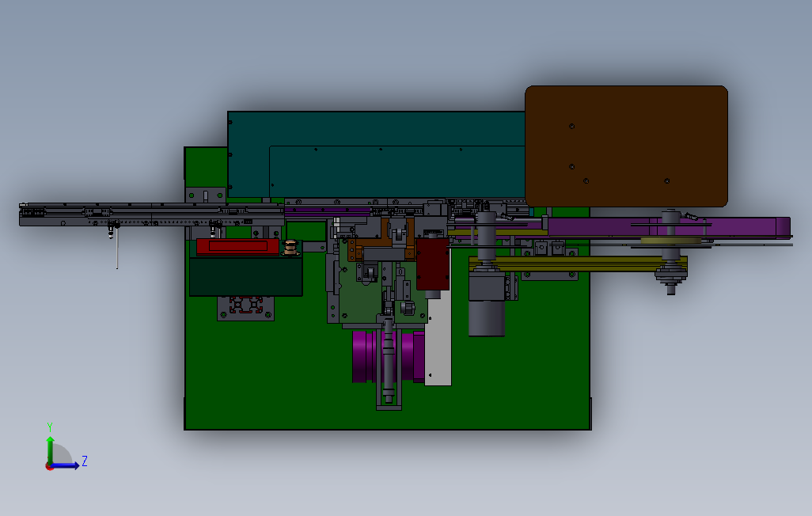
Task: Select the purple conveyor belt on right
Action: coord(668,227)
